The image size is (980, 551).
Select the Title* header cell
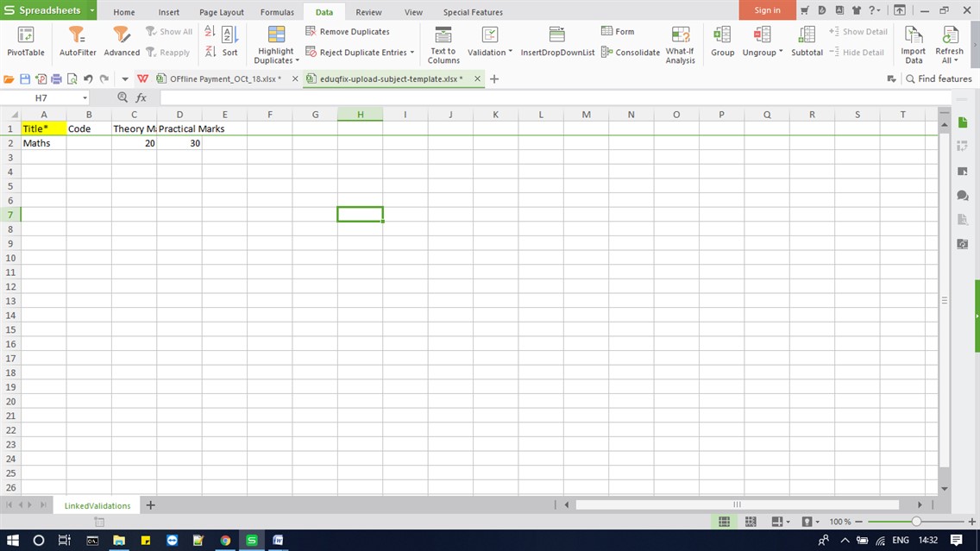click(44, 128)
